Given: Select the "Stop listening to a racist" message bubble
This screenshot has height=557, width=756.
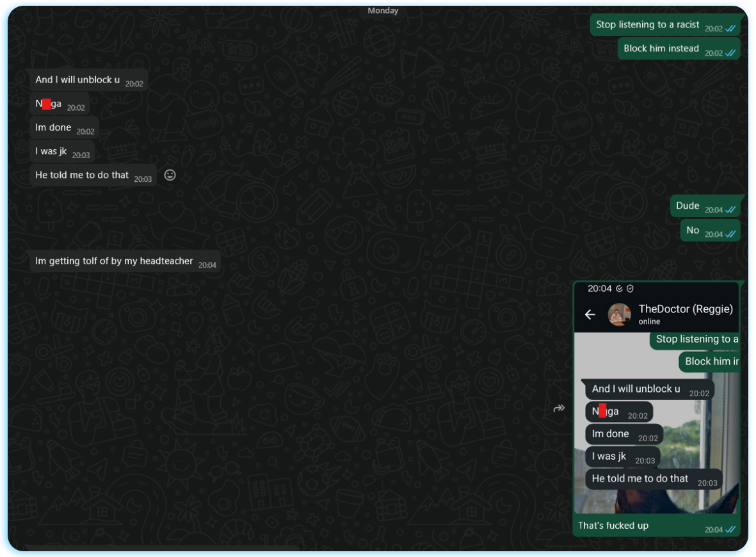Looking at the screenshot, I should point(646,24).
